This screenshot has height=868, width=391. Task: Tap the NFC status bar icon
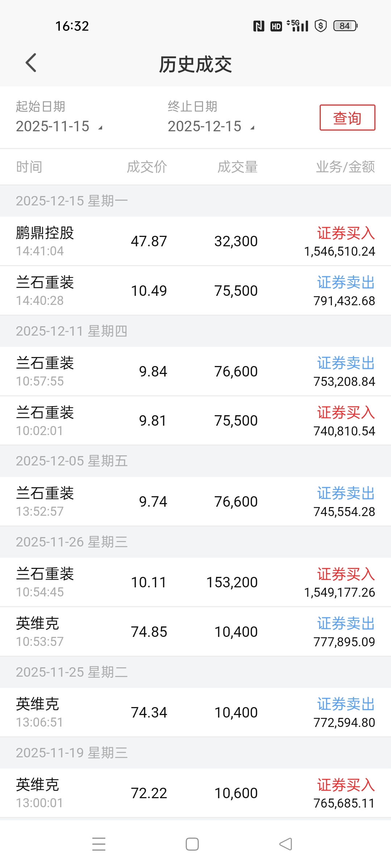click(258, 26)
